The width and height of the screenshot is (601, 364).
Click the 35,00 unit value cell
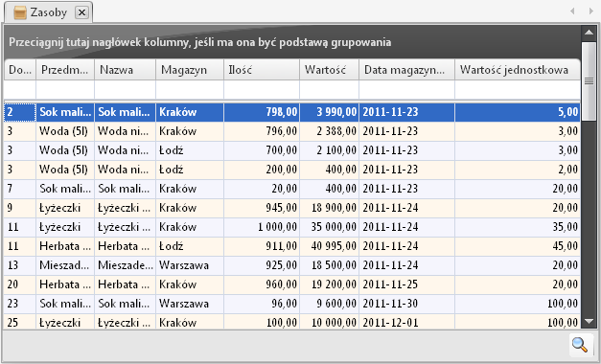click(518, 227)
